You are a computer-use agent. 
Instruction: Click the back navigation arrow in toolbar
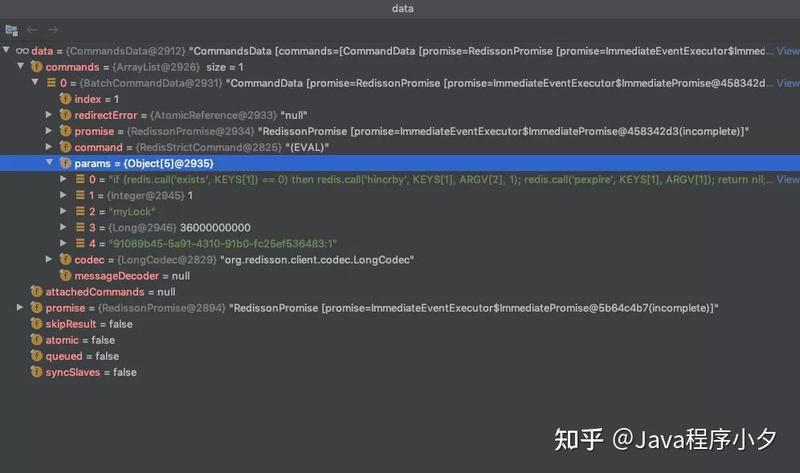pos(32,30)
